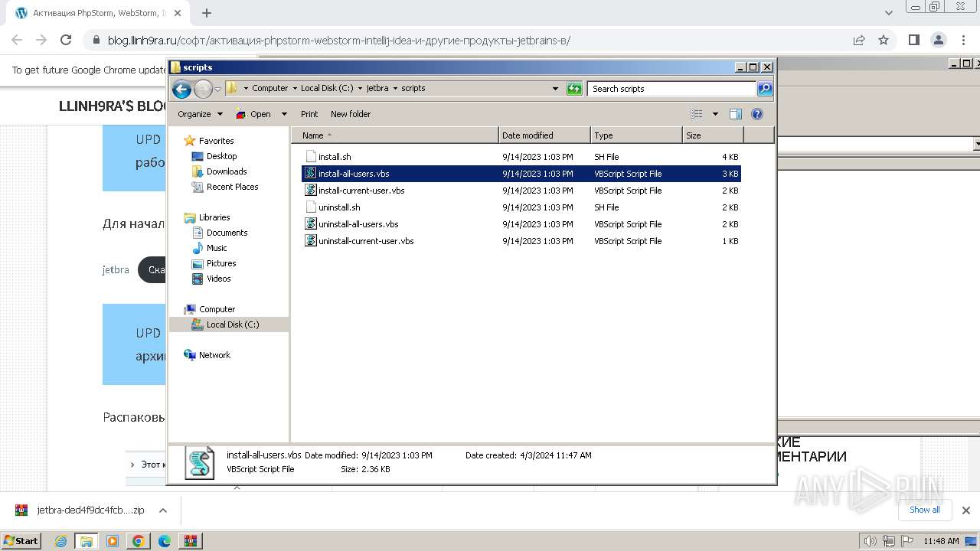The image size is (980, 551).
Task: Open Chrome's side panel
Action: click(x=914, y=41)
